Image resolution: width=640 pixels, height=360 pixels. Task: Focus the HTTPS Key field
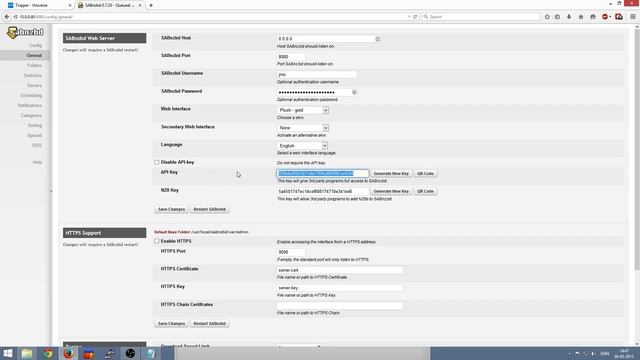[x=340, y=288]
